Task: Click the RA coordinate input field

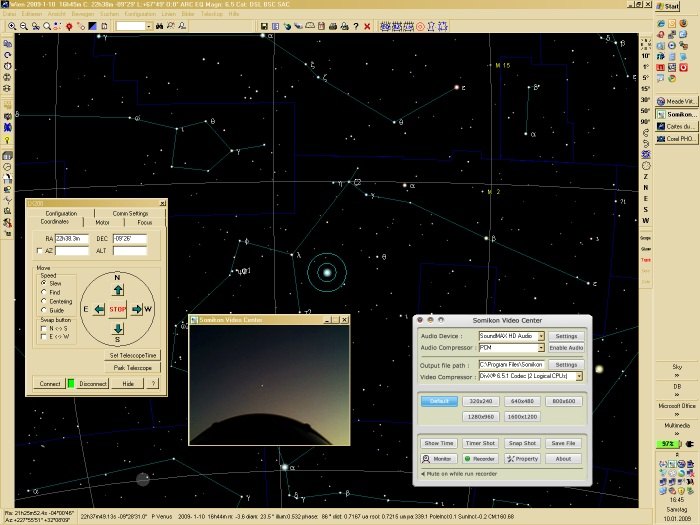Action: pos(71,239)
